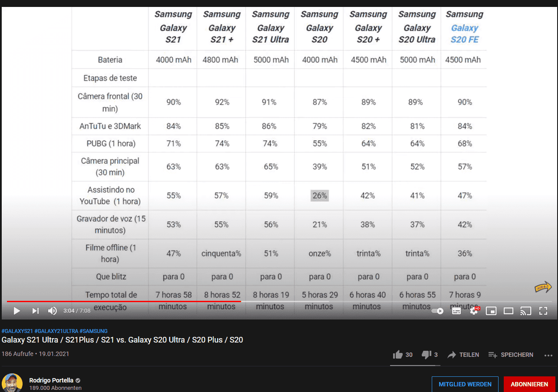558x392 pixels.
Task: Click the 'PUBG (1 hora)' row label
Action: (110, 143)
